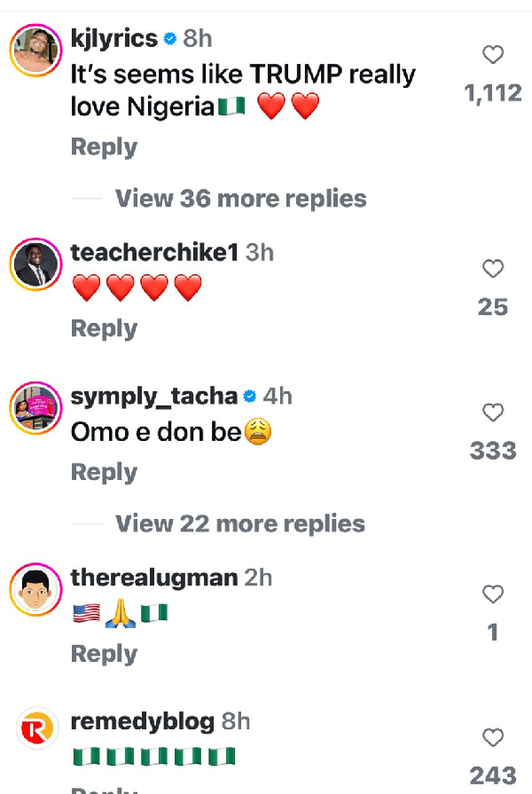The height and width of the screenshot is (794, 532).
Task: Tap the heart on remedyblog's comment
Action: tap(493, 737)
